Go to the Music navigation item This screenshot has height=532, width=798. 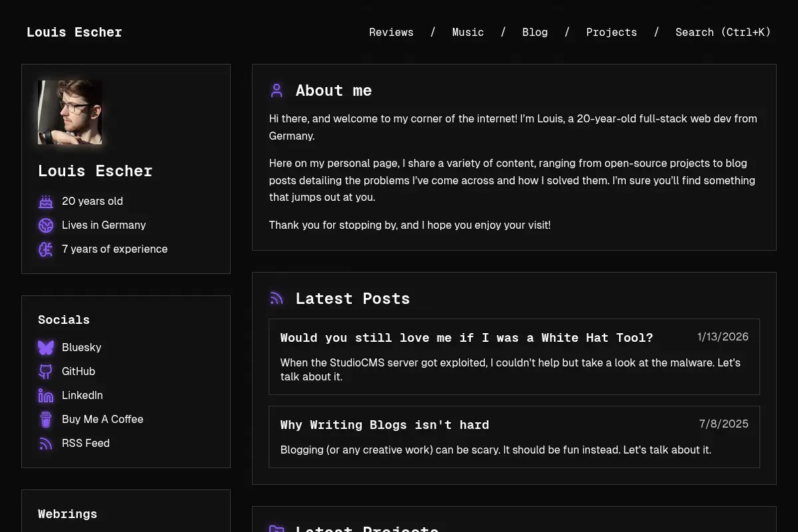pyautogui.click(x=468, y=32)
